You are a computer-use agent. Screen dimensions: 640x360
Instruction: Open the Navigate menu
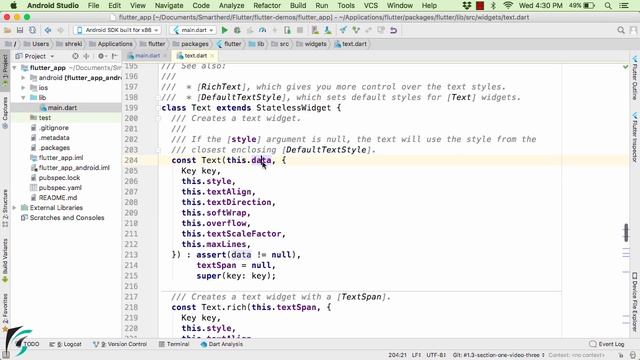click(169, 5)
